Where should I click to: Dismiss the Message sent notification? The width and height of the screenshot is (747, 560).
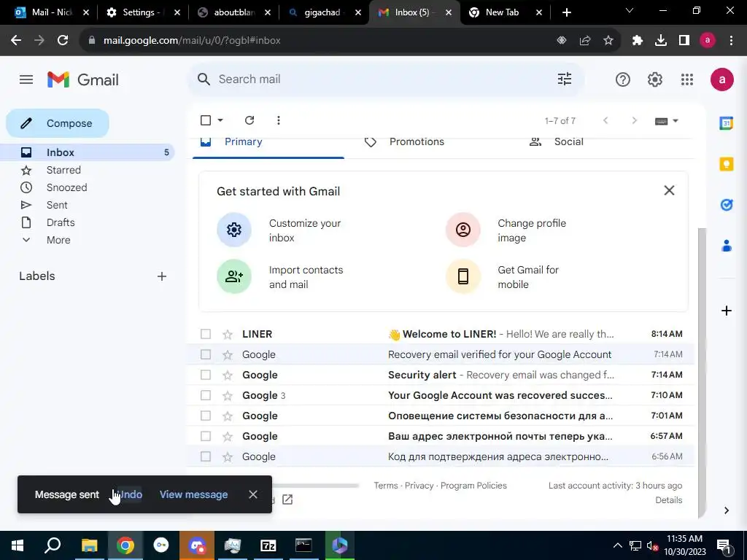click(253, 494)
